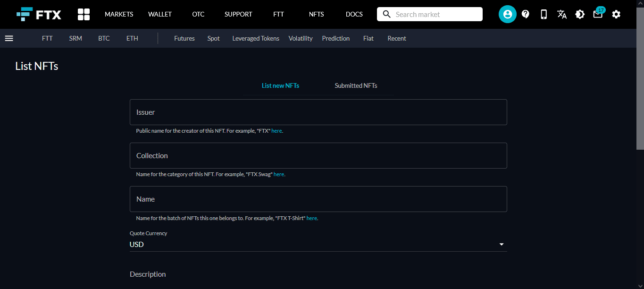Click the List NFTs page heading
This screenshot has height=289, width=644.
click(37, 66)
